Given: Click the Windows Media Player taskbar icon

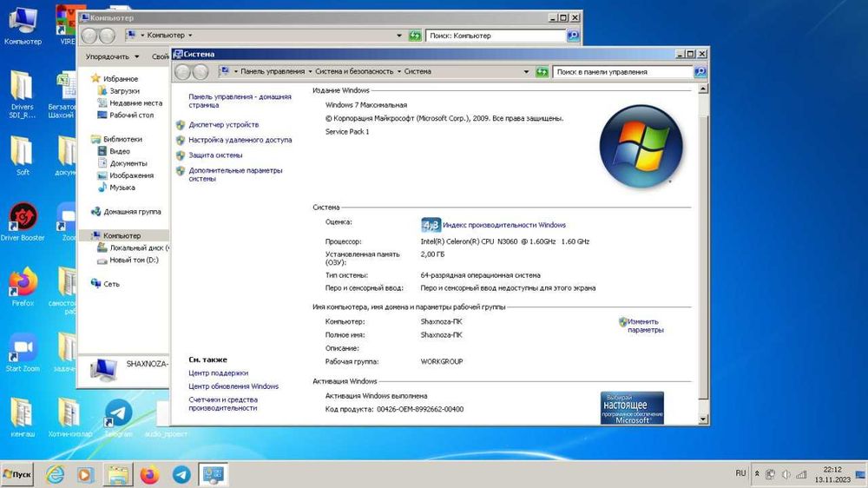Looking at the screenshot, I should click(x=85, y=474).
